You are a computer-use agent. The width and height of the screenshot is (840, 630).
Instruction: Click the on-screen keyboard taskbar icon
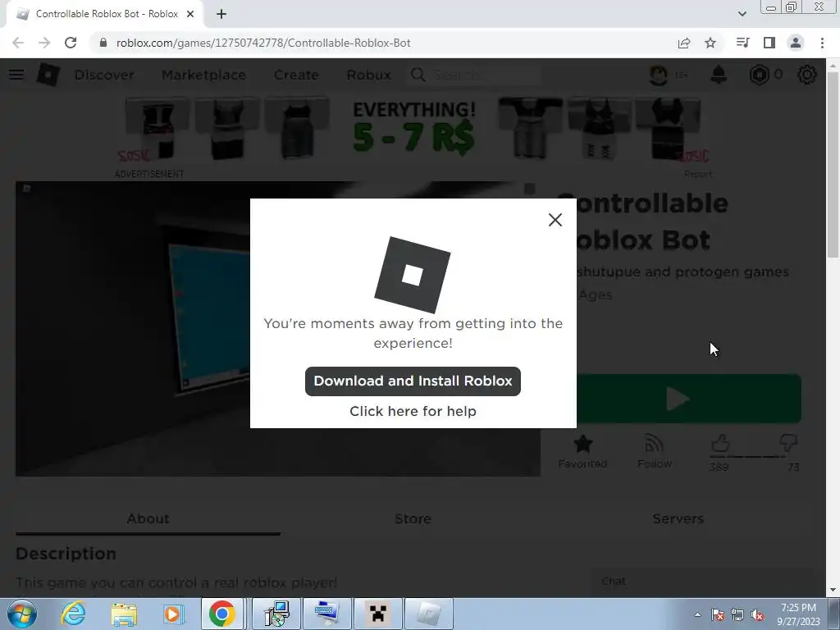click(326, 614)
